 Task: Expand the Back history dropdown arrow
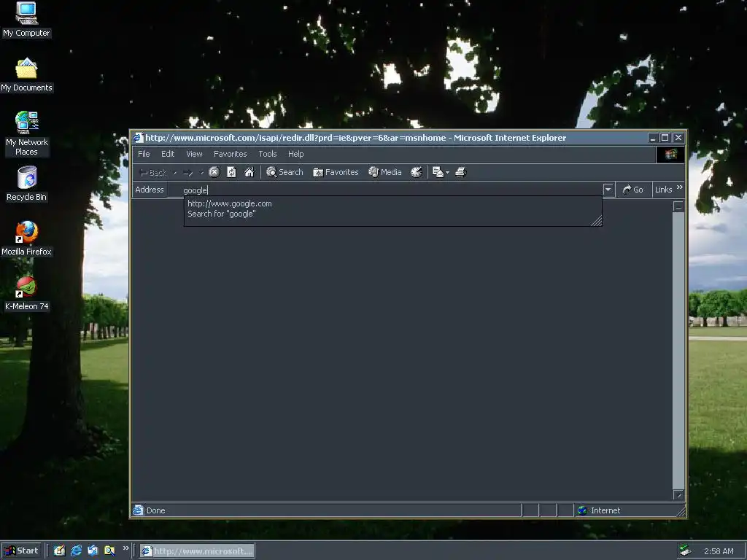click(175, 173)
